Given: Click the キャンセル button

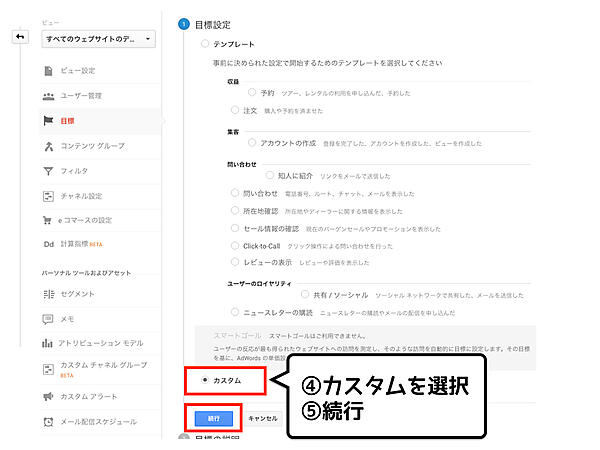Looking at the screenshot, I should (263, 419).
